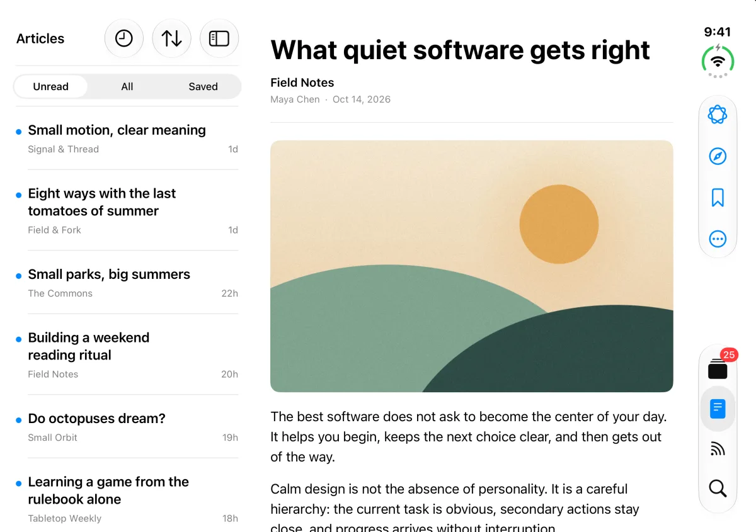Click paragraph starting The best software
Image resolution: width=756 pixels, height=532 pixels.
tap(469, 437)
